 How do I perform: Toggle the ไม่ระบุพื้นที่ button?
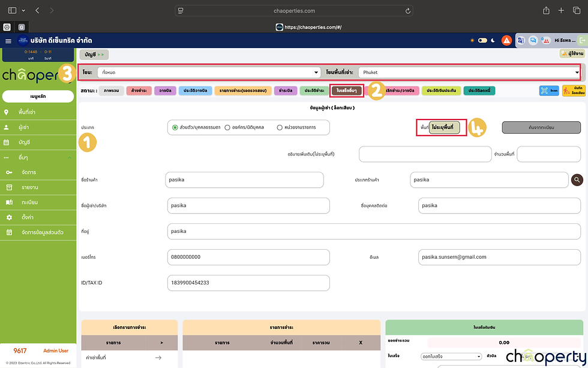click(445, 127)
